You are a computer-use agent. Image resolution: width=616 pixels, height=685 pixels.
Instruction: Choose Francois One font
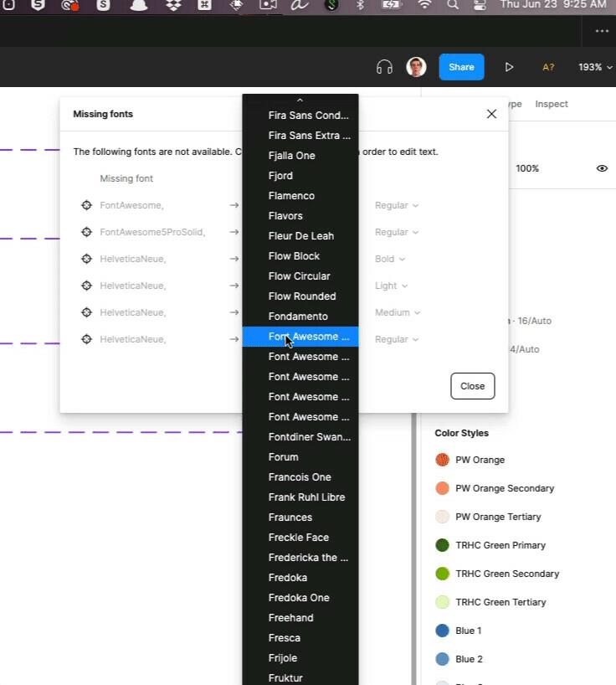pos(300,477)
